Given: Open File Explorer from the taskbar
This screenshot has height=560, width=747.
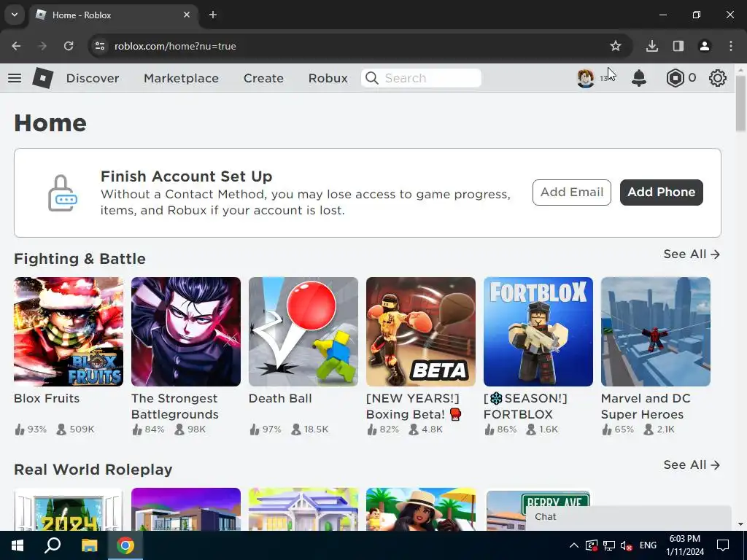Looking at the screenshot, I should coord(89,545).
